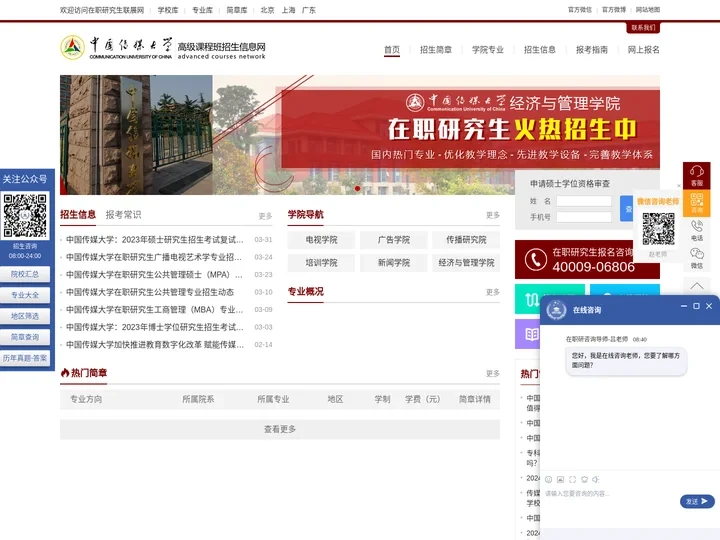Screen dimensions: 720x540
Task: Click the 微信咨询老师 QR code image
Action: (x=658, y=229)
